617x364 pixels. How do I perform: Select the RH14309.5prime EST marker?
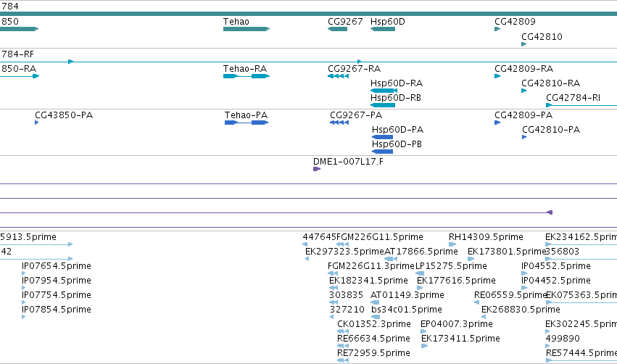coord(452,244)
